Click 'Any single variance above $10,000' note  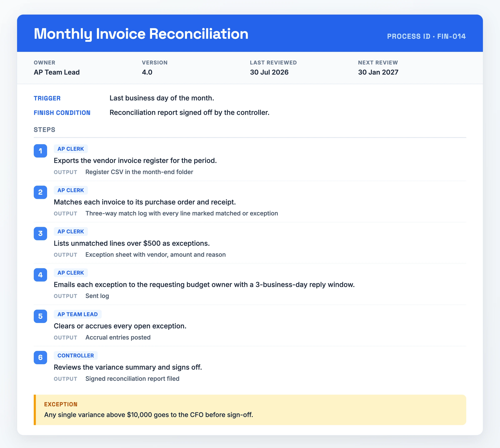pyautogui.click(x=149, y=415)
